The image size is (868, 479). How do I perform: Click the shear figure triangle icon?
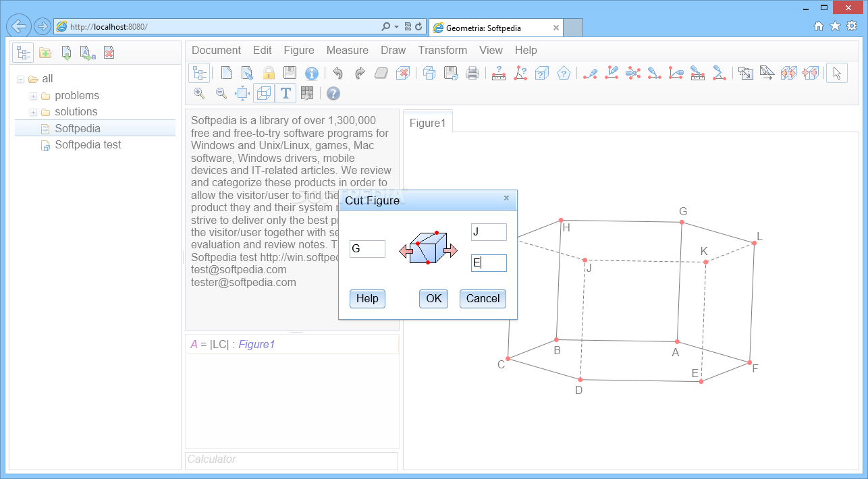pyautogui.click(x=767, y=73)
